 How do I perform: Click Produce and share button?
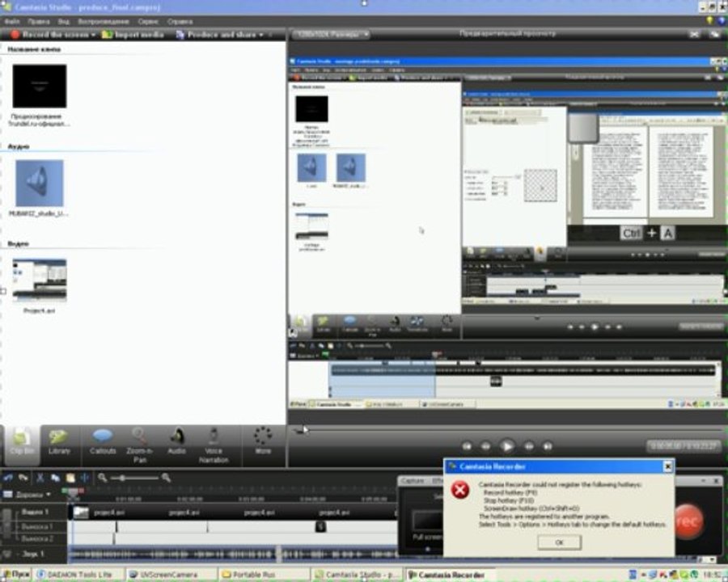(x=216, y=34)
